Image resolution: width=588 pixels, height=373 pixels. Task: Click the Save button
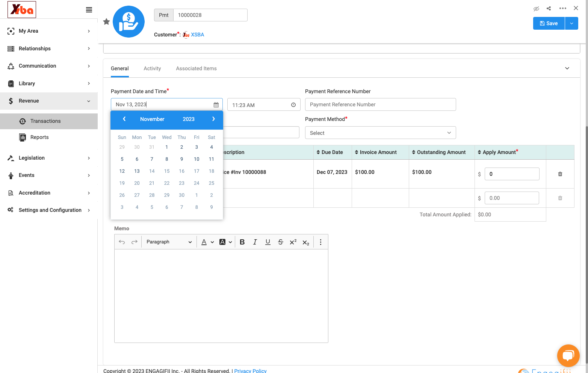(549, 23)
